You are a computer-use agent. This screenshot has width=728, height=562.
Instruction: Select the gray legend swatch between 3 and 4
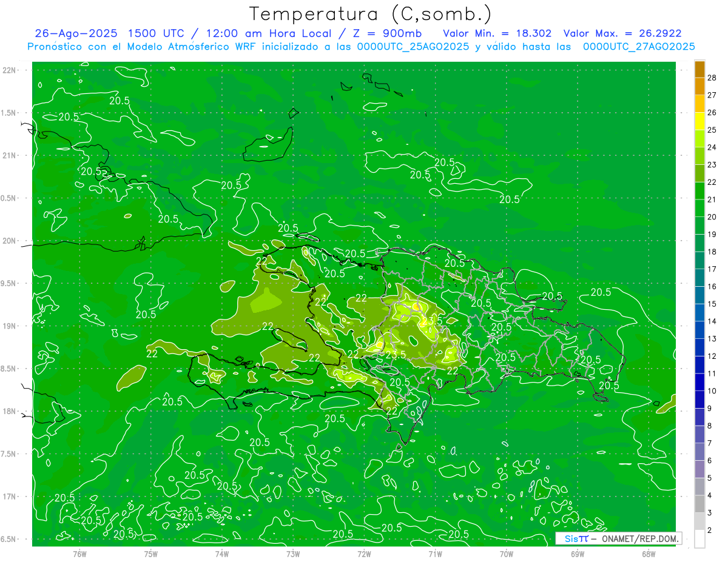[699, 504]
